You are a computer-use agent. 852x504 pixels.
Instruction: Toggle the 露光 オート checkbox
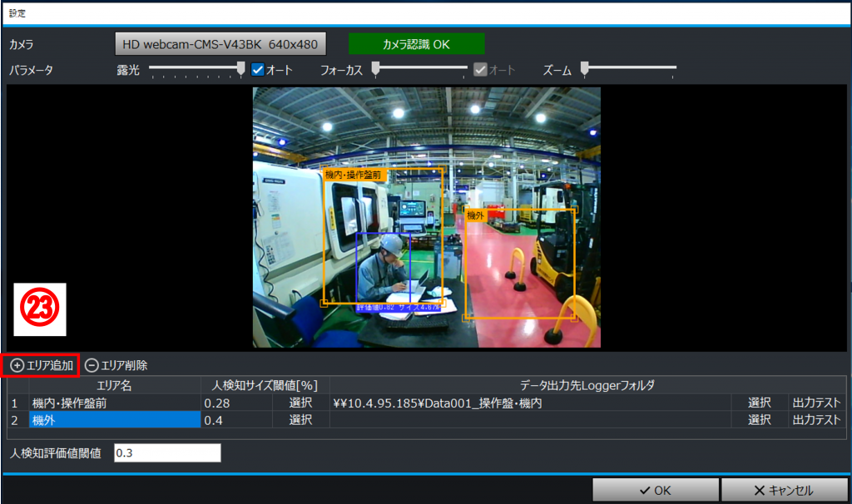coord(258,70)
